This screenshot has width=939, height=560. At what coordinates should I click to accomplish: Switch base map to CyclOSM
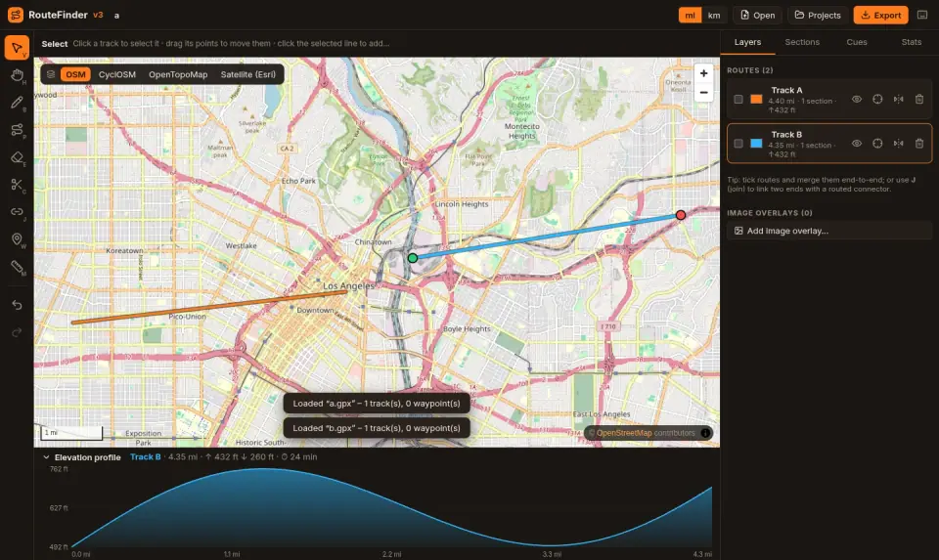tap(117, 74)
